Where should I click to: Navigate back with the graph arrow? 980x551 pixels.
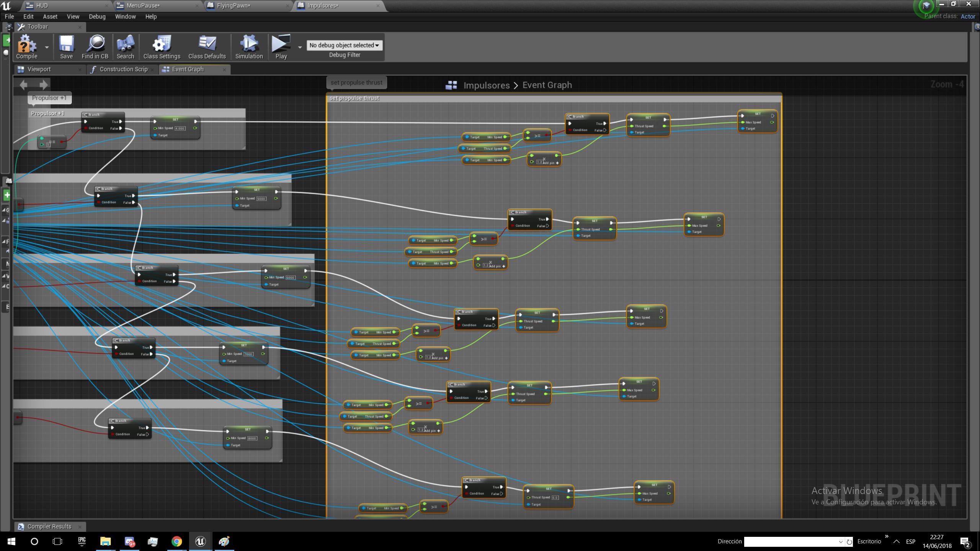[x=24, y=85]
